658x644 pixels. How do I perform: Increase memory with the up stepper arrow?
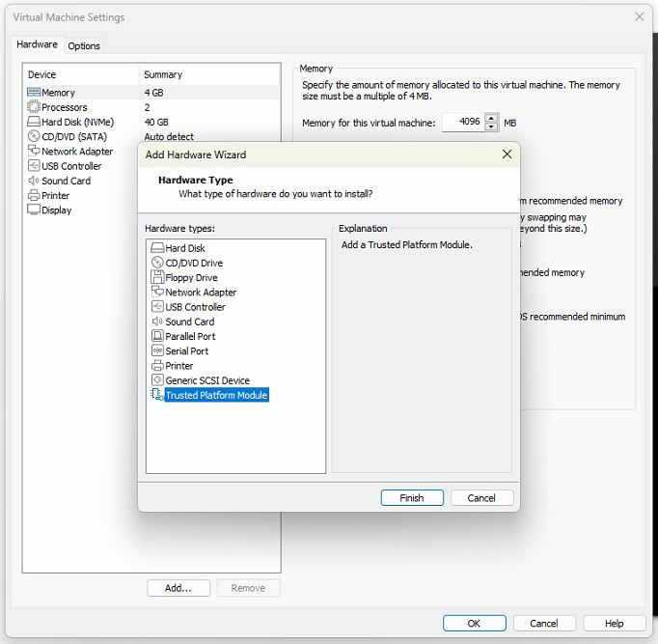491,119
